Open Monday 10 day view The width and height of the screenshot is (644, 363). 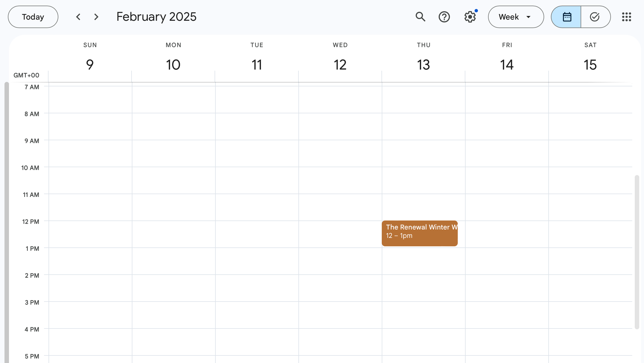(173, 65)
